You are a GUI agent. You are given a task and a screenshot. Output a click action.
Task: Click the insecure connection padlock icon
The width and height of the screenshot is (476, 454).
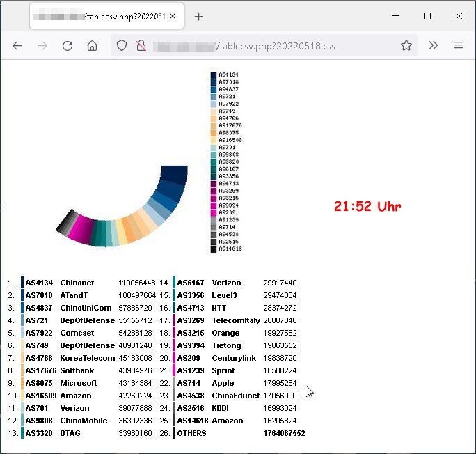click(141, 46)
